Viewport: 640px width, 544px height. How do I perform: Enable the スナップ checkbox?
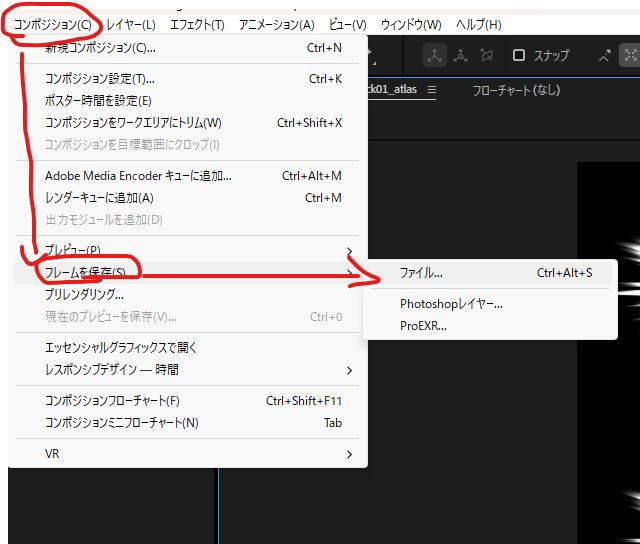click(519, 55)
